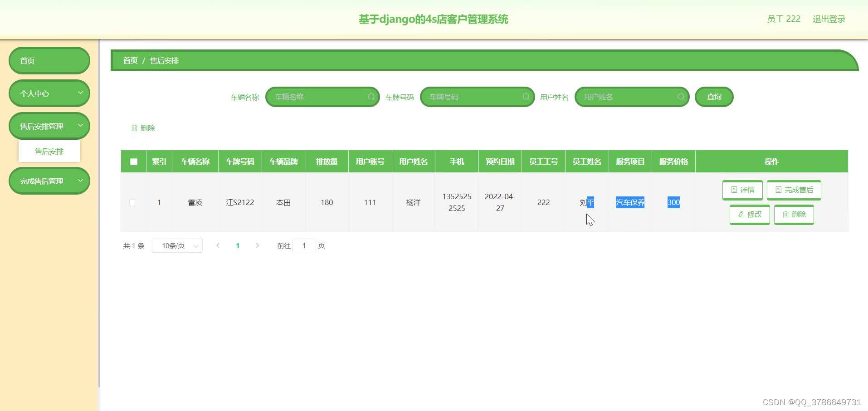Click the 服务价格 column header
This screenshot has width=868, height=411.
point(673,161)
